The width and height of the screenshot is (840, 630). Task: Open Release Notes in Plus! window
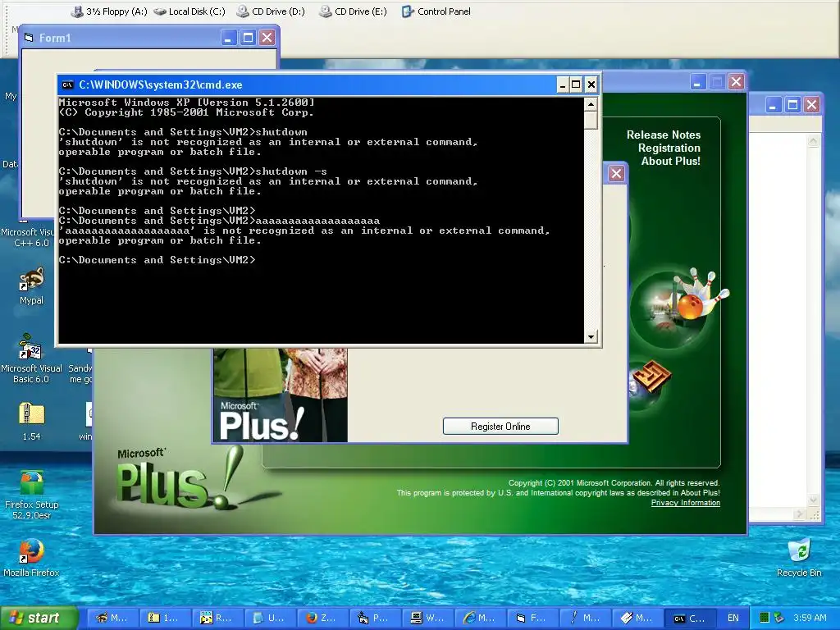(663, 135)
